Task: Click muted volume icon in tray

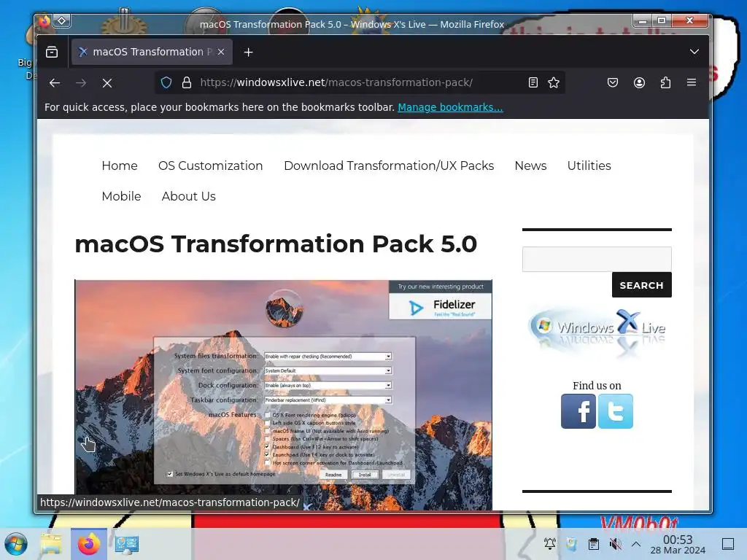Action: 615,544
